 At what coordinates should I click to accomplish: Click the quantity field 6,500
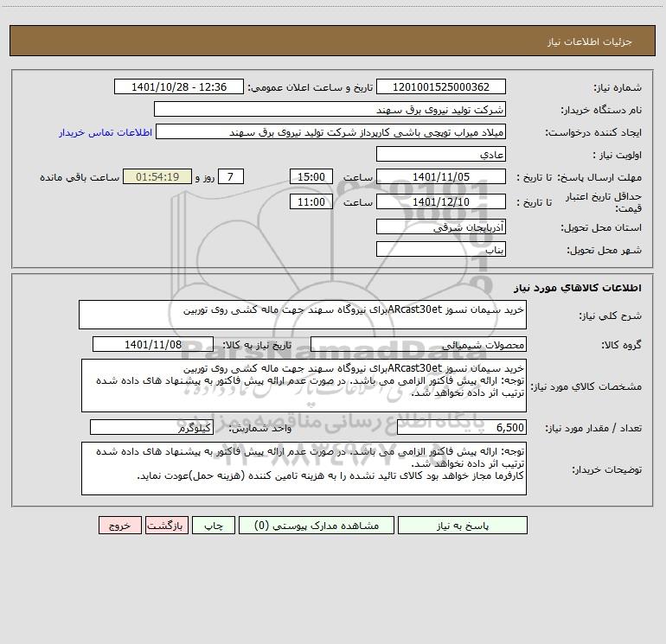[x=462, y=427]
